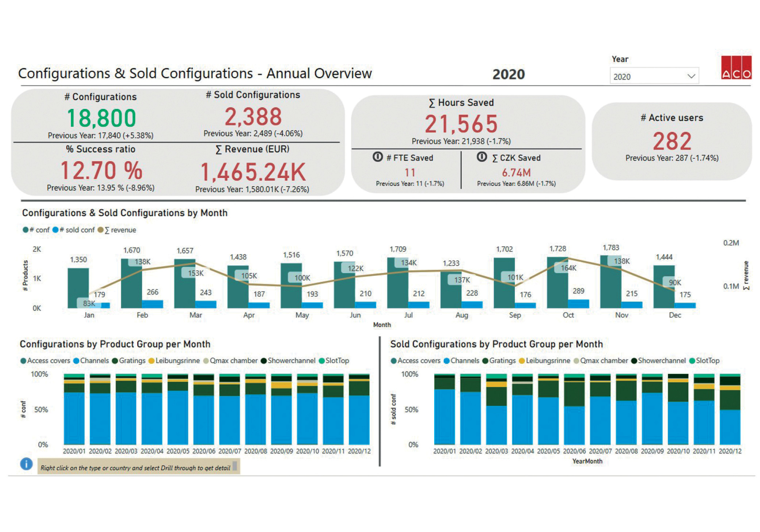The image size is (760, 532).
Task: Click the Revenue value 1,465.24K
Action: click(253, 172)
